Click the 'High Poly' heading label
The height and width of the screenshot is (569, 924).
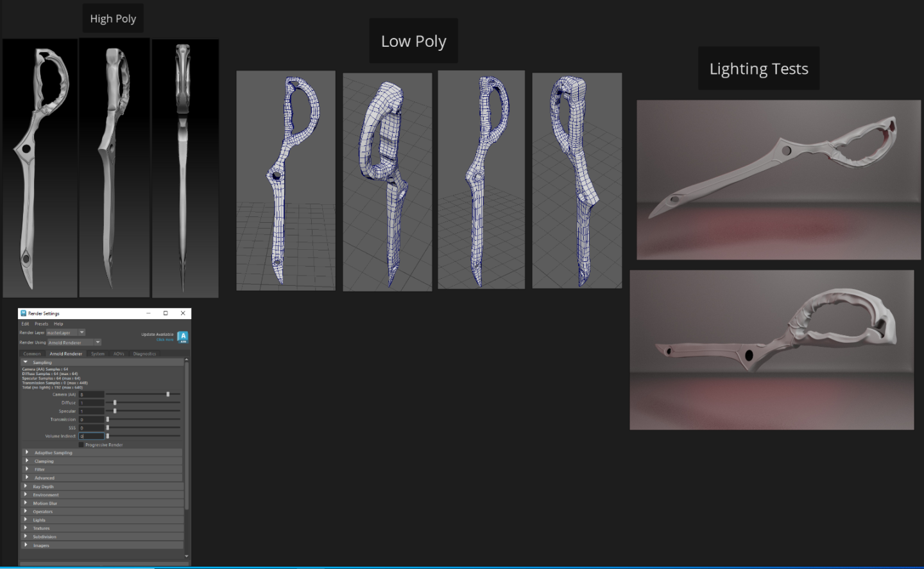(113, 19)
